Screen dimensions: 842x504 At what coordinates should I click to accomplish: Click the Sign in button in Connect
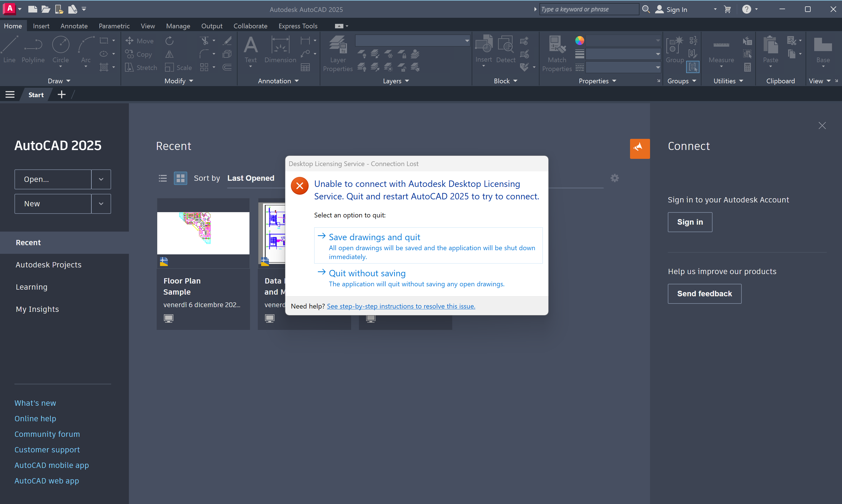tap(690, 222)
